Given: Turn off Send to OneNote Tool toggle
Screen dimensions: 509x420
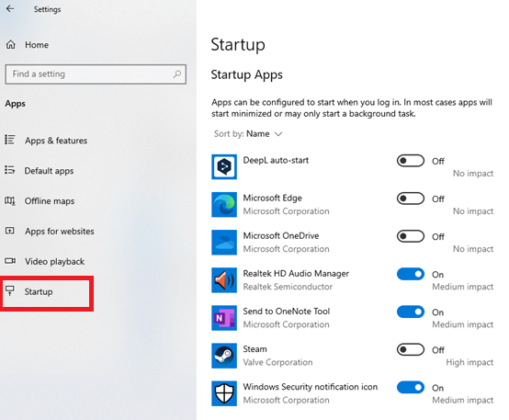Looking at the screenshot, I should (x=411, y=312).
